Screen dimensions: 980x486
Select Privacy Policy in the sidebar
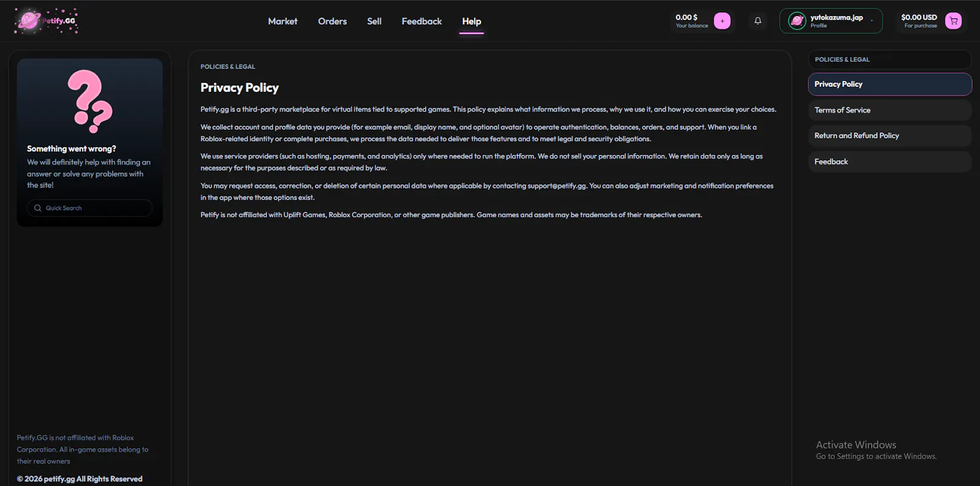890,84
